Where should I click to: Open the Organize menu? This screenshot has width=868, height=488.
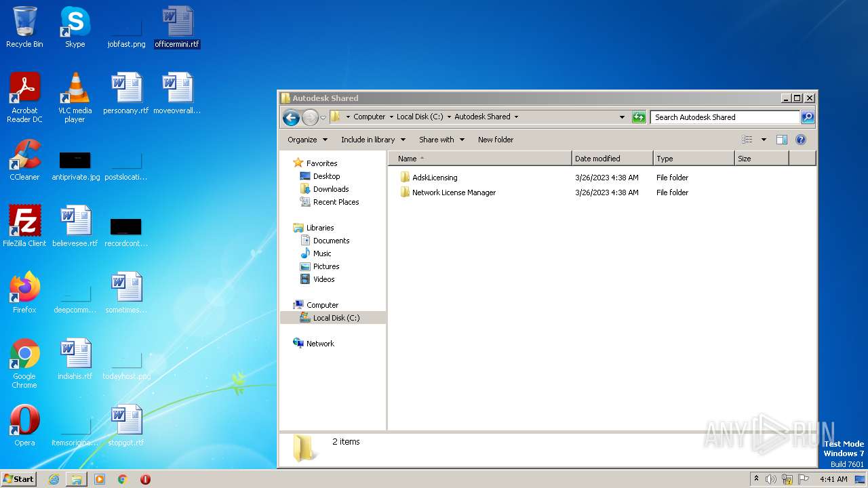pyautogui.click(x=307, y=140)
